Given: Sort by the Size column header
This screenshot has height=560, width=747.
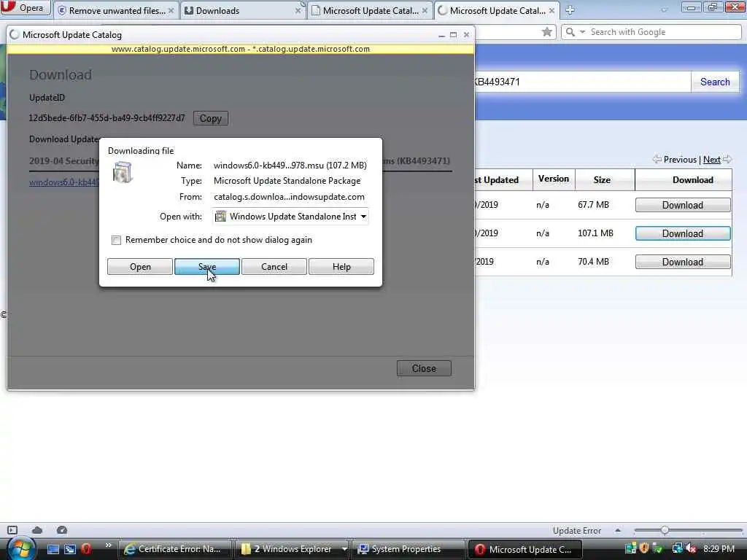Looking at the screenshot, I should point(602,180).
